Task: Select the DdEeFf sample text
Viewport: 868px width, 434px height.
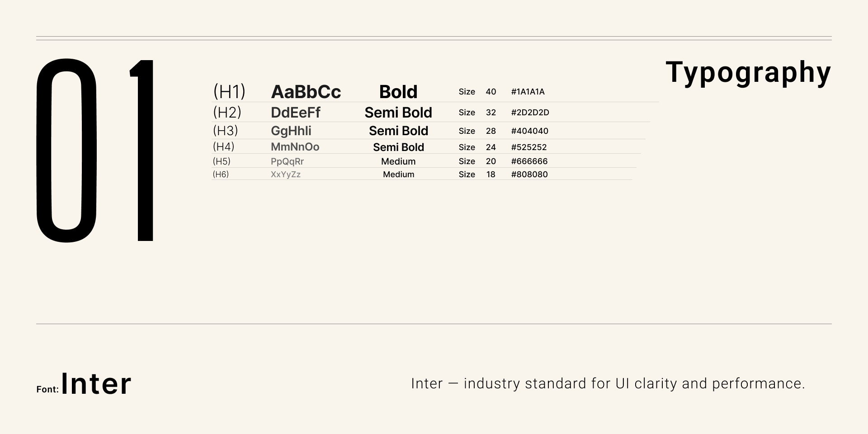Action: coord(296,112)
